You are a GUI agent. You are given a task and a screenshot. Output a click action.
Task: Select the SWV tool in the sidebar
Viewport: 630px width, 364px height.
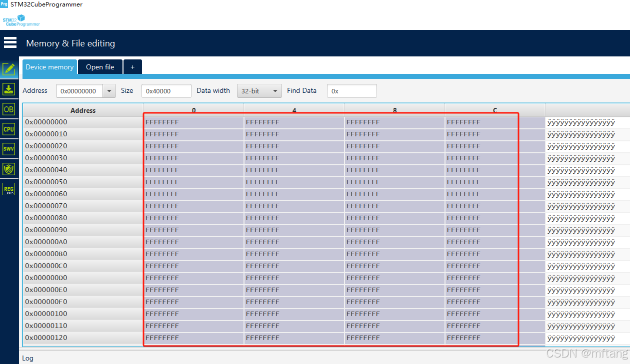tap(8, 149)
